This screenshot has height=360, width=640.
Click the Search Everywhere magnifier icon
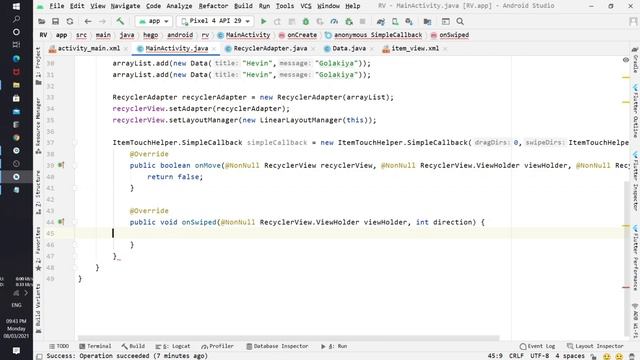(x=460, y=21)
